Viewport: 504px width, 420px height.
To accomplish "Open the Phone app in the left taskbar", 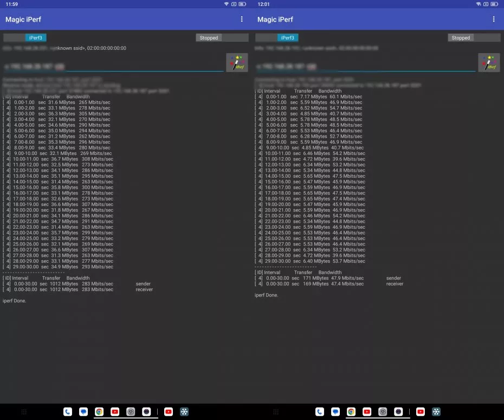I will (68, 412).
